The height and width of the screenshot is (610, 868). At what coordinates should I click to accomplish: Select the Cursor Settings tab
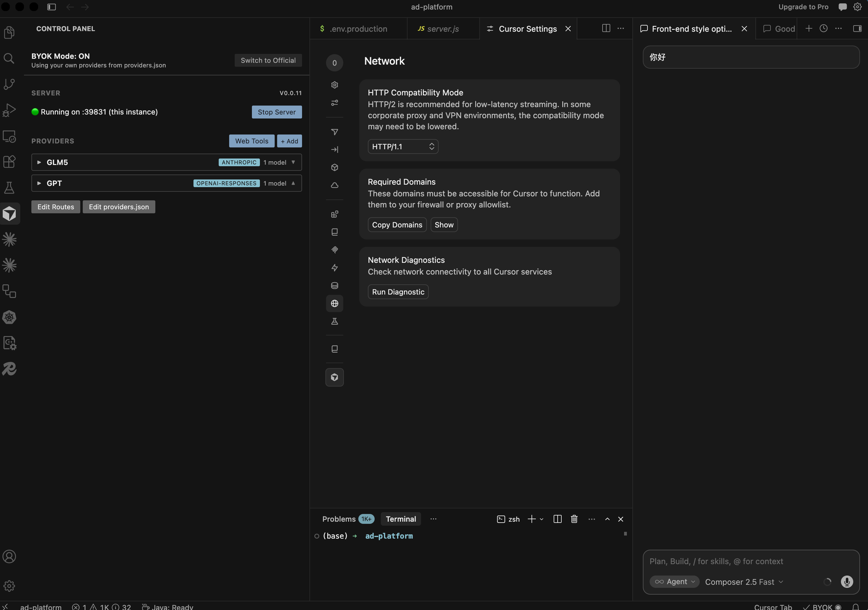(528, 29)
